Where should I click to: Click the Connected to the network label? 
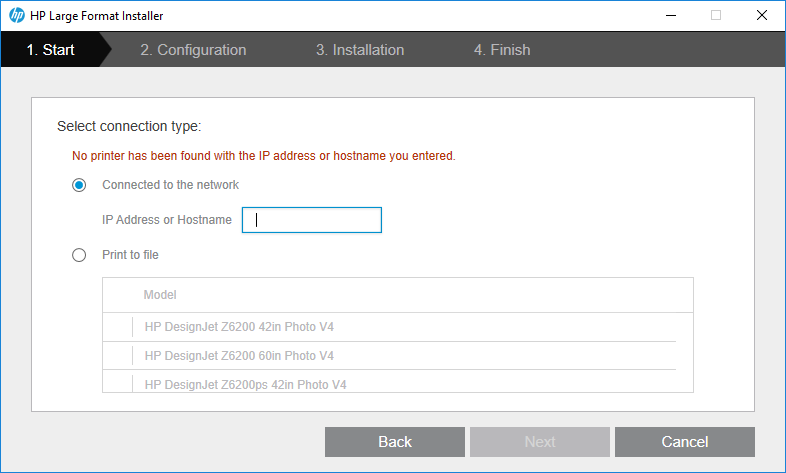170,185
